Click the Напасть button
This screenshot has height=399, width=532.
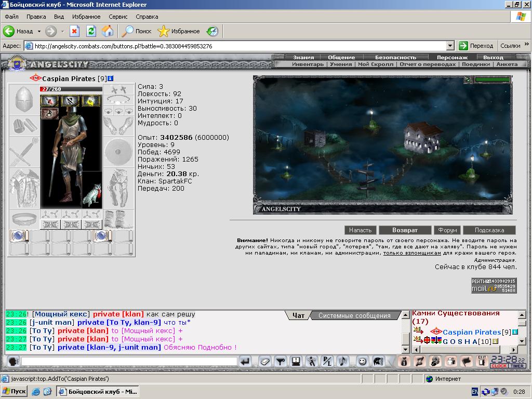tap(361, 230)
